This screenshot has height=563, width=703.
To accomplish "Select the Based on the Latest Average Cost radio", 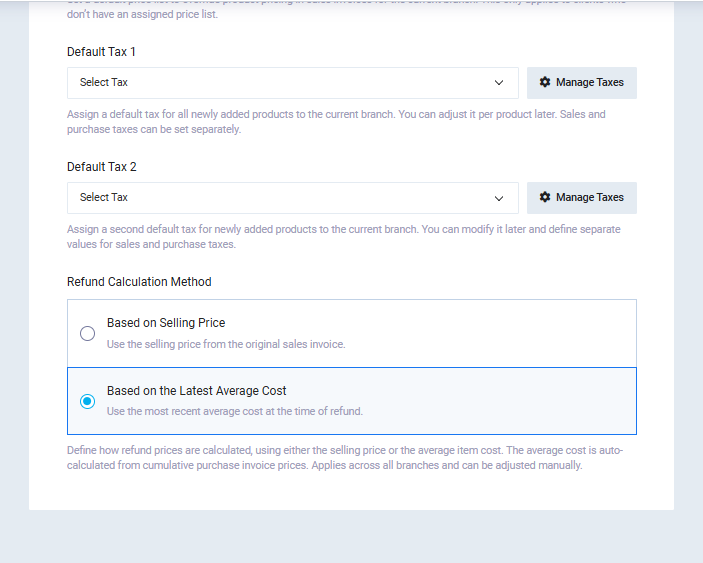I will pos(88,401).
